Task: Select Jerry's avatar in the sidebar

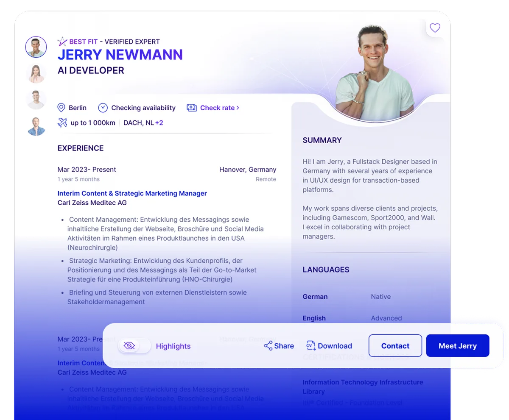Action: coord(36,47)
